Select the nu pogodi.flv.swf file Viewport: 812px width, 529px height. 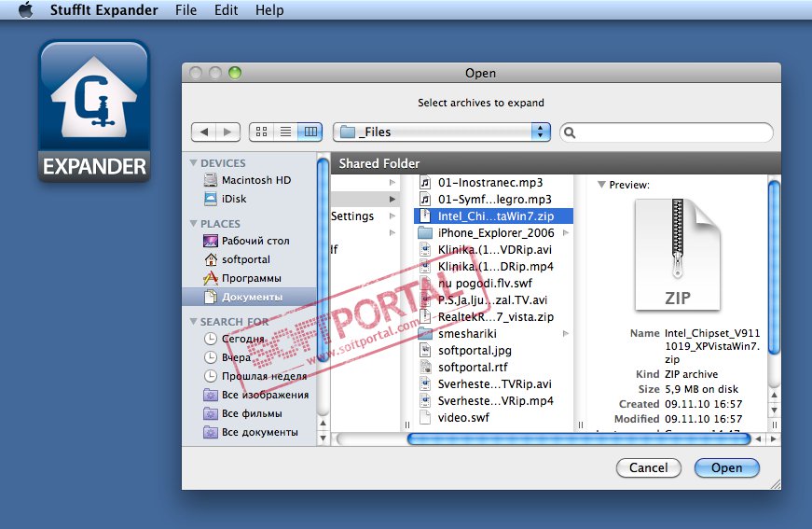click(493, 283)
